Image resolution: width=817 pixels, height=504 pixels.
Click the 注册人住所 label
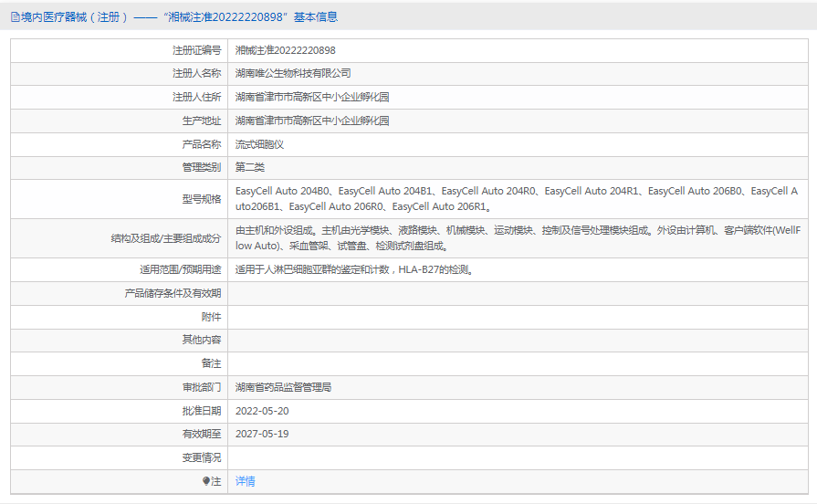click(x=197, y=97)
